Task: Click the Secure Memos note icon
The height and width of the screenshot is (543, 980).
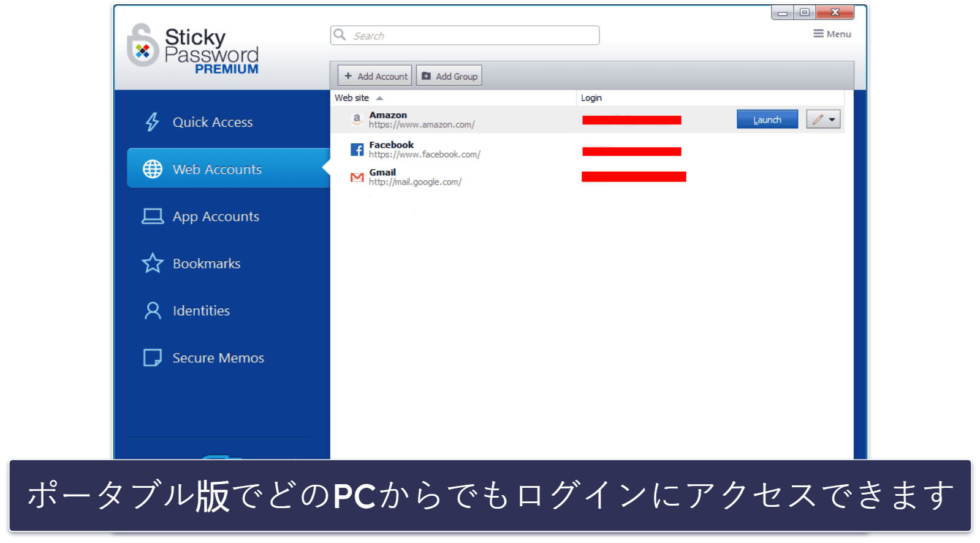Action: 153,357
